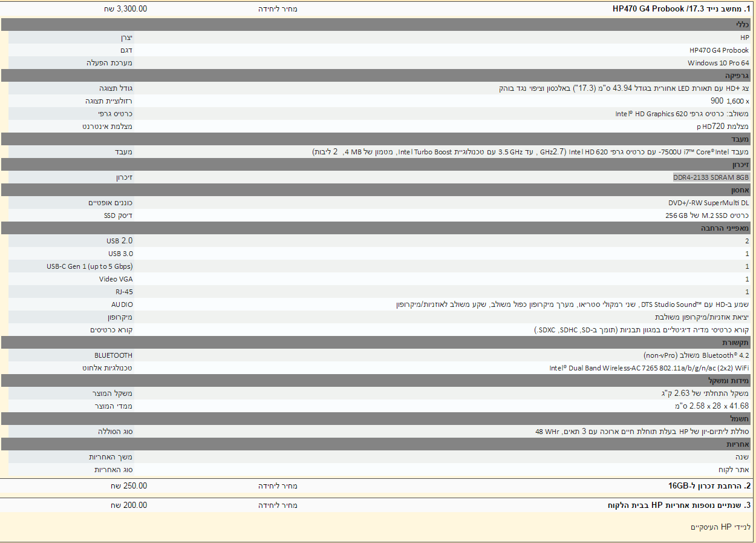Click the 'תקשורת' section header
756x543 pixels.
pyautogui.click(x=376, y=342)
